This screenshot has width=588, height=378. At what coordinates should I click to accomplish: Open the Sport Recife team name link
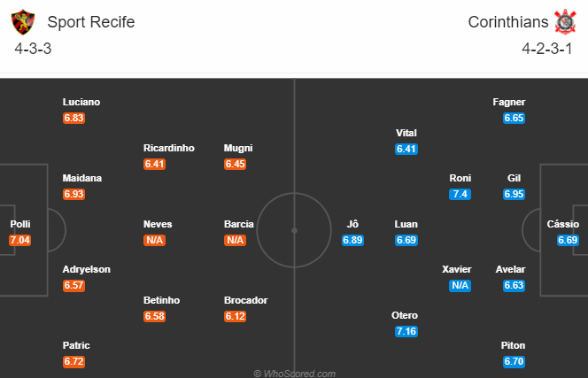click(91, 22)
